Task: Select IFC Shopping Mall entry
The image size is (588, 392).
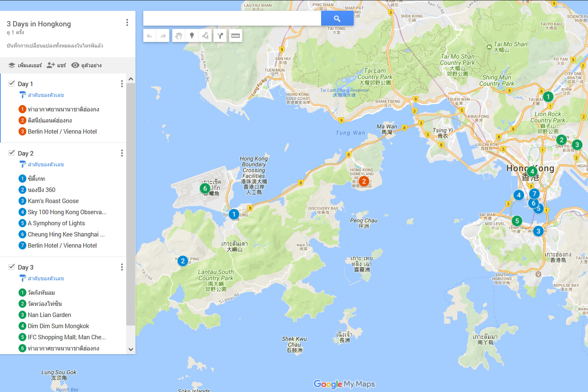Action: coord(63,337)
